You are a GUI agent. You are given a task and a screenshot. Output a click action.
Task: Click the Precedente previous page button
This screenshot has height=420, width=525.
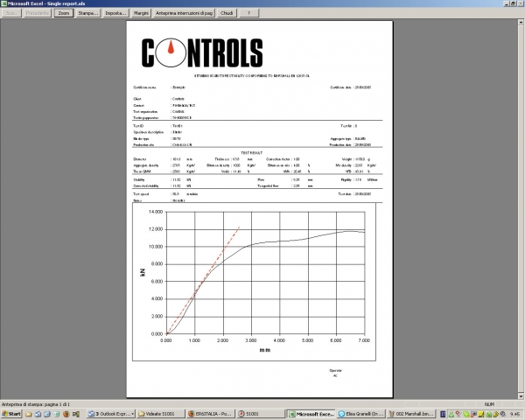37,13
